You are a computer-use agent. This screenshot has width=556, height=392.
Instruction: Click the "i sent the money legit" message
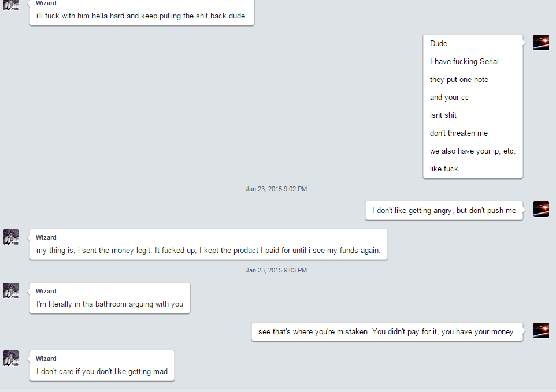[209, 244]
